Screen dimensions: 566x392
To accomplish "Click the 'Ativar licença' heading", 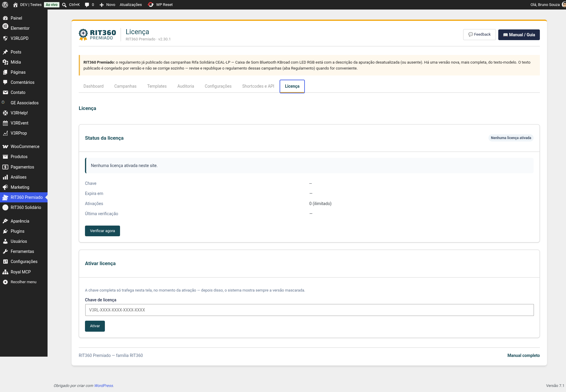I will [x=100, y=264].
